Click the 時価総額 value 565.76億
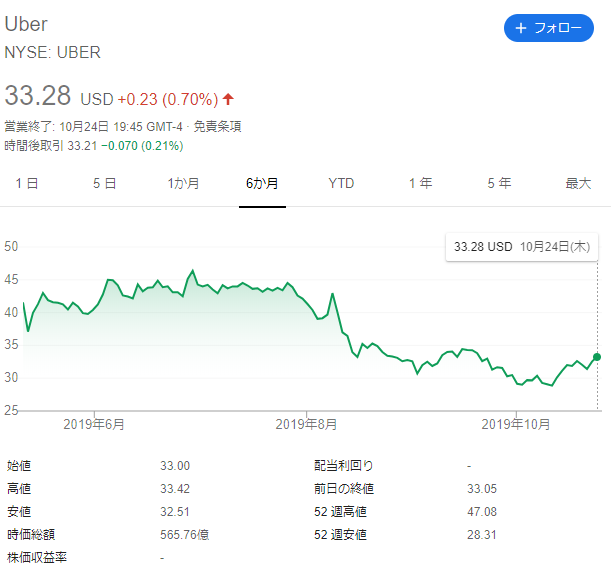 185,534
